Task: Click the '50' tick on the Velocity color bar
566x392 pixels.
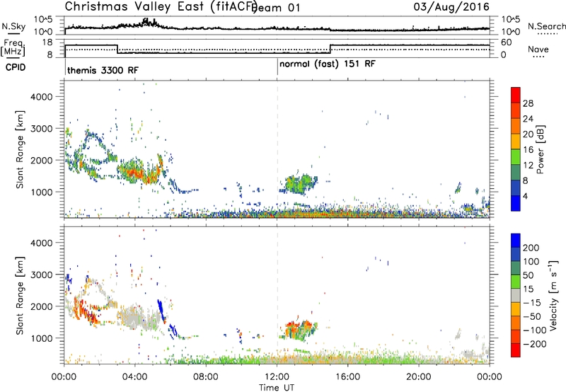Action: 528,275
